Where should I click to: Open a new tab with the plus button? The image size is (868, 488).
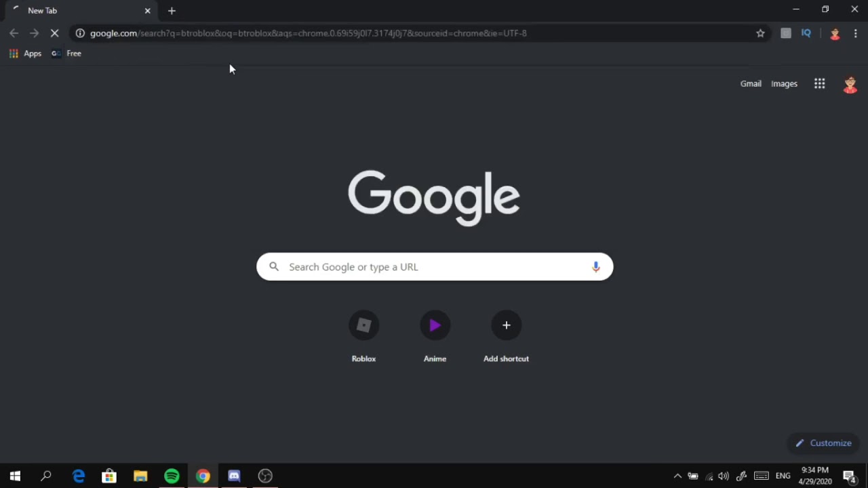tap(172, 11)
